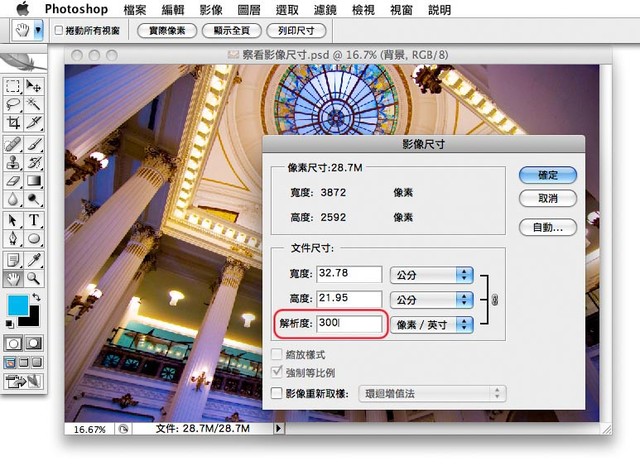This screenshot has width=640, height=466.
Task: Open the 編輯 menu
Action: (173, 9)
